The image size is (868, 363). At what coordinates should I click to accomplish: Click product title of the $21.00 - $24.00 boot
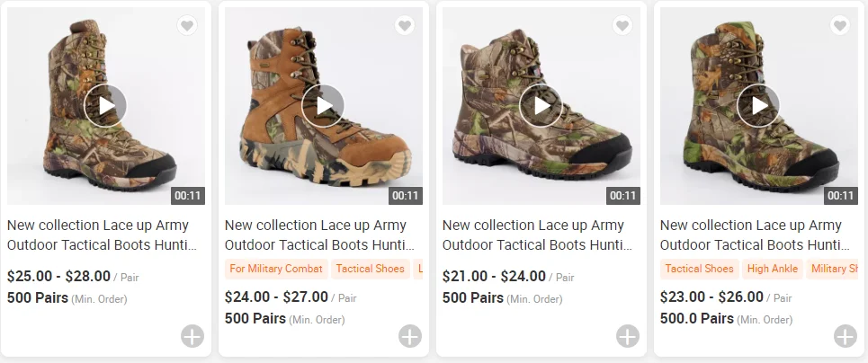point(537,235)
